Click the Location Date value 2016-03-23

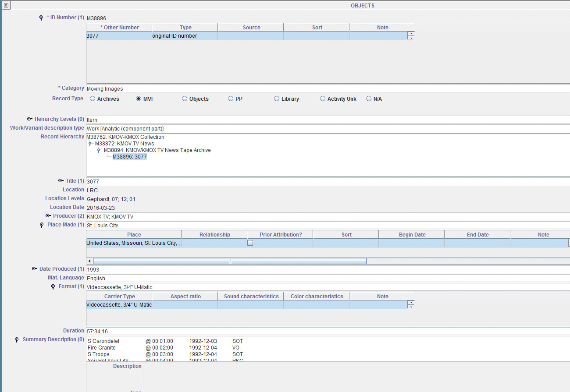pos(101,208)
